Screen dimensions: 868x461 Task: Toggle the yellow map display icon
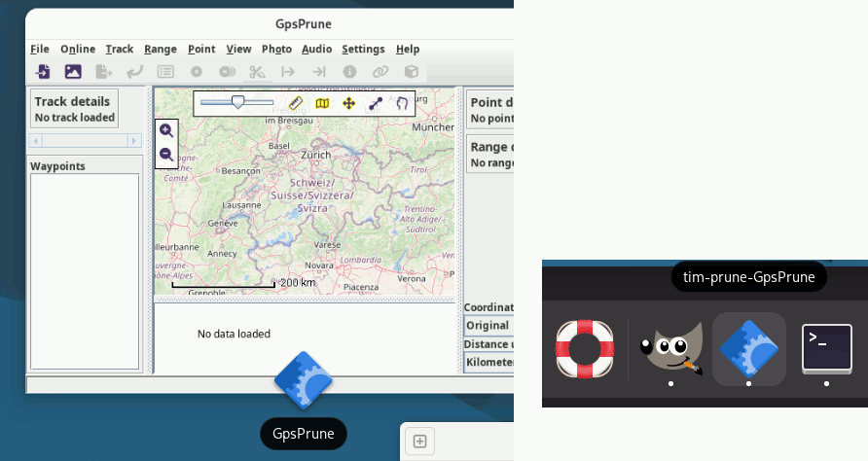tap(322, 103)
